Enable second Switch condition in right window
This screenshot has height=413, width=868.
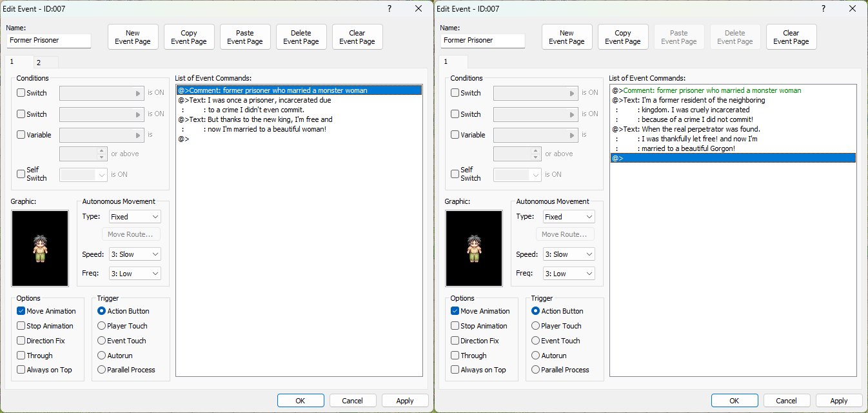click(455, 114)
